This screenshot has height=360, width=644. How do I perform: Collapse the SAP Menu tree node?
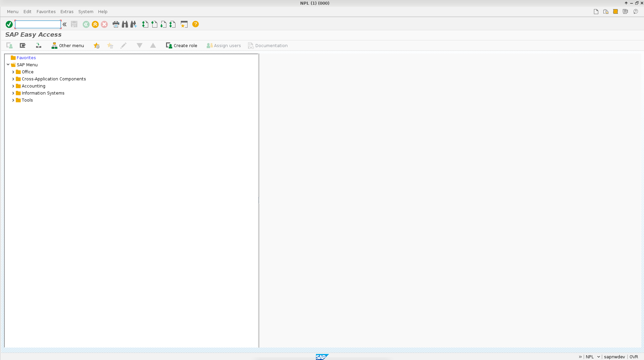(8, 65)
